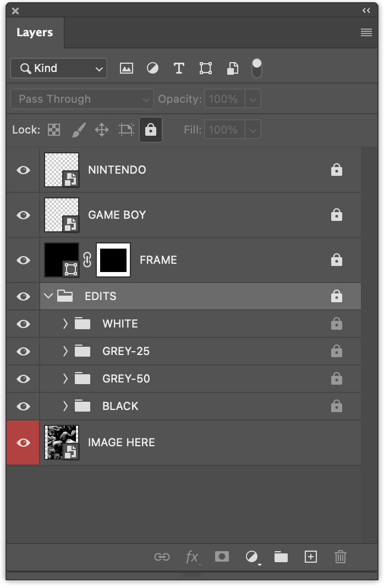
Task: Delete layer with trash icon
Action: 341,557
